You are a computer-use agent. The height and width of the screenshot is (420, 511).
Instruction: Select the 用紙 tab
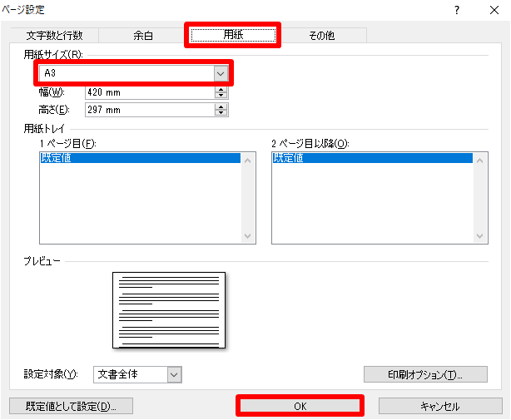tap(233, 34)
